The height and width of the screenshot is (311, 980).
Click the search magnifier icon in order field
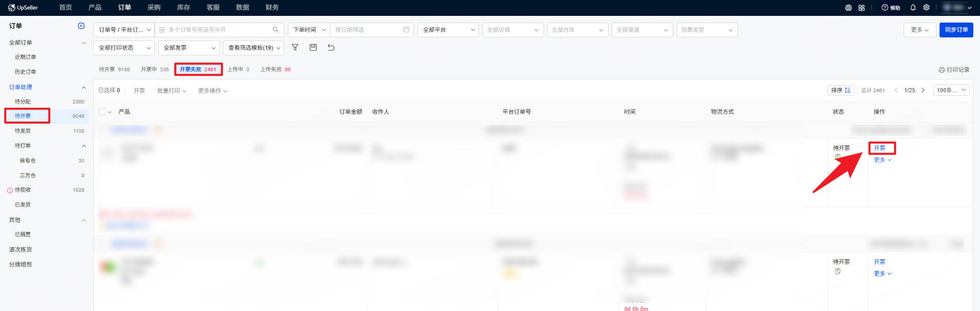point(276,30)
